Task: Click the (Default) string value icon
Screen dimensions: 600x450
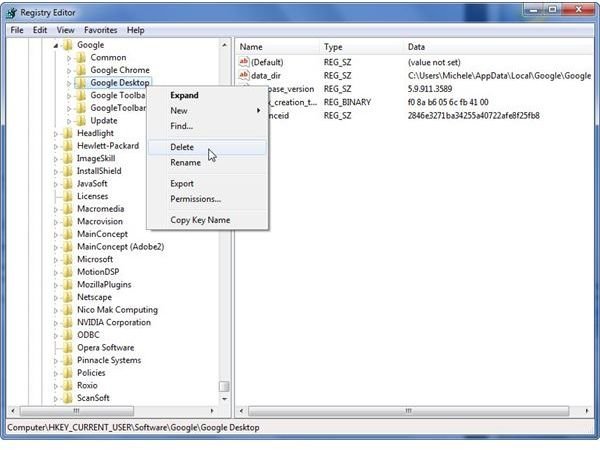Action: pyautogui.click(x=244, y=62)
